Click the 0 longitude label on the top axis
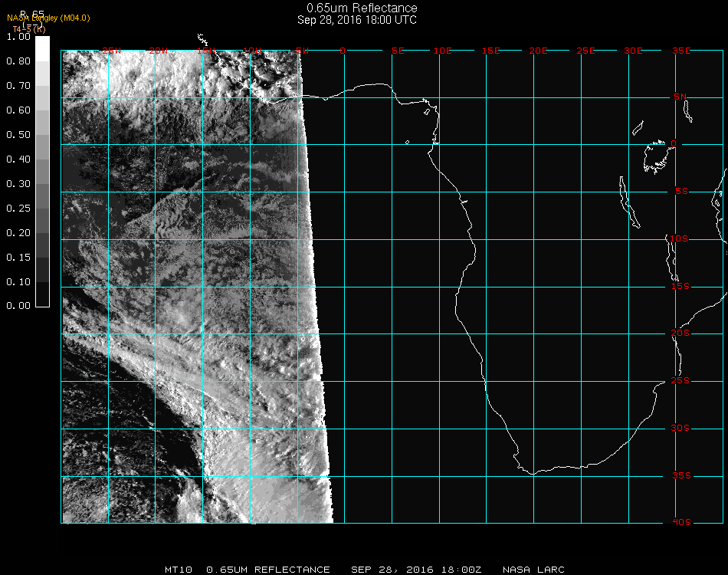This screenshot has width=728, height=575. pyautogui.click(x=343, y=51)
